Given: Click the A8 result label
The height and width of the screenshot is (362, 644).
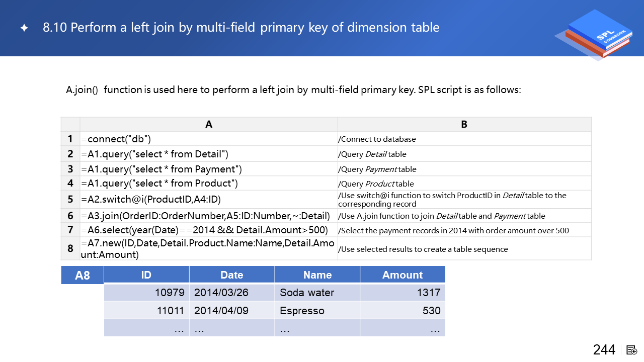Looking at the screenshot, I should coord(83,276).
